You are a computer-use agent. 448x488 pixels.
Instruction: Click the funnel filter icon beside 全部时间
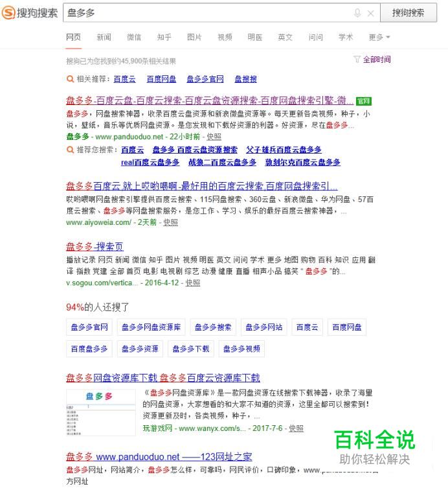[x=357, y=59]
